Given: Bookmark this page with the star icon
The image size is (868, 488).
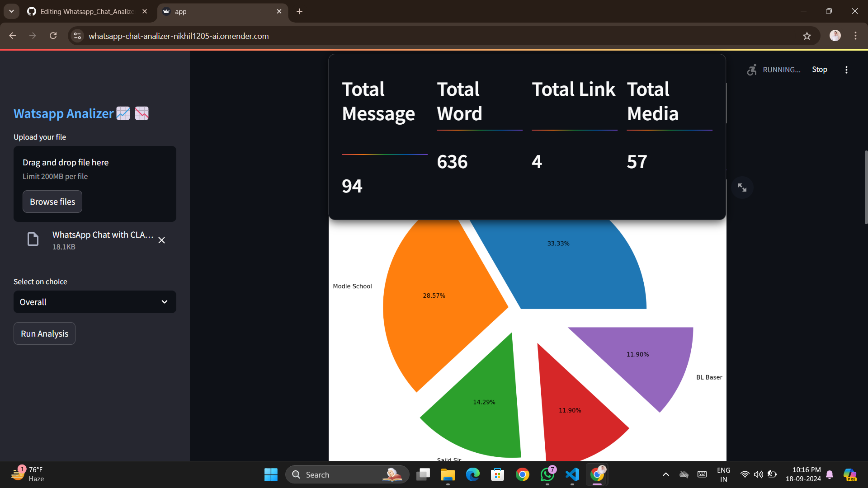Looking at the screenshot, I should (807, 36).
